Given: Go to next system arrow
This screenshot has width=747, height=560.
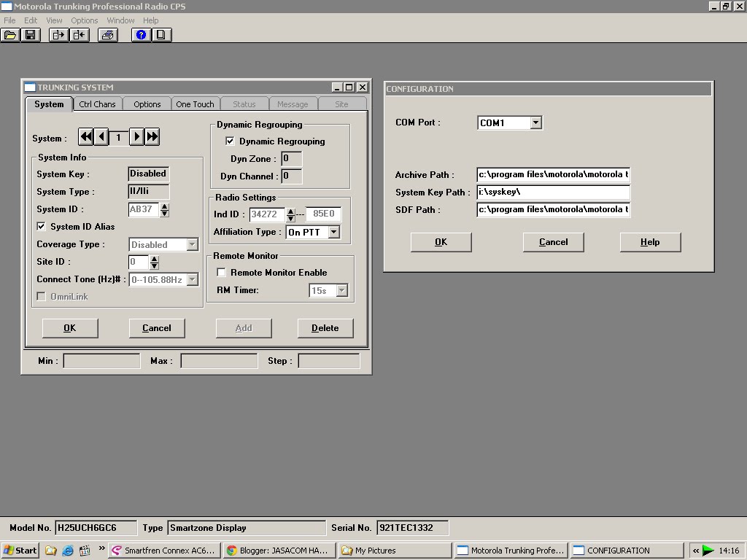Looking at the screenshot, I should [x=136, y=137].
